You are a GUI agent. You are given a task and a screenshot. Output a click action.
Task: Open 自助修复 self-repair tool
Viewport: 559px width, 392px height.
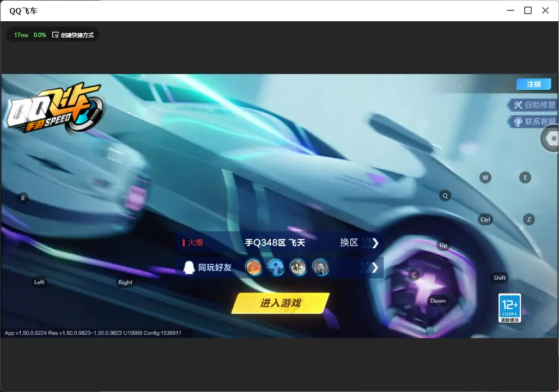[532, 105]
